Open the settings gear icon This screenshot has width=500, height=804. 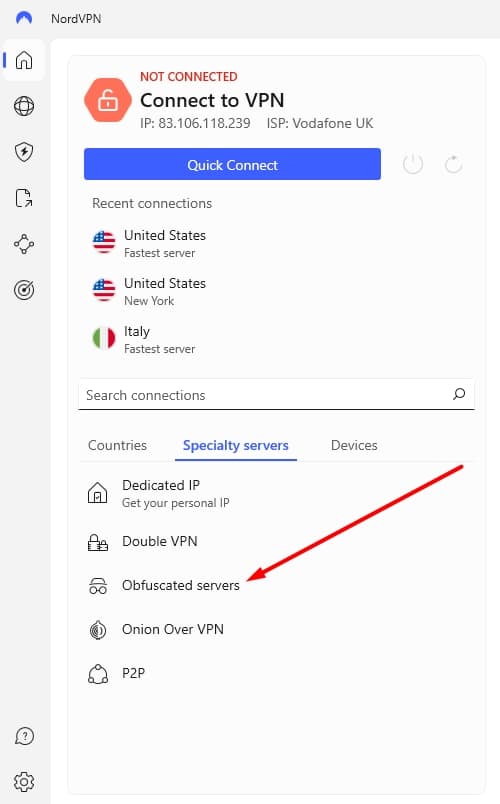(24, 782)
